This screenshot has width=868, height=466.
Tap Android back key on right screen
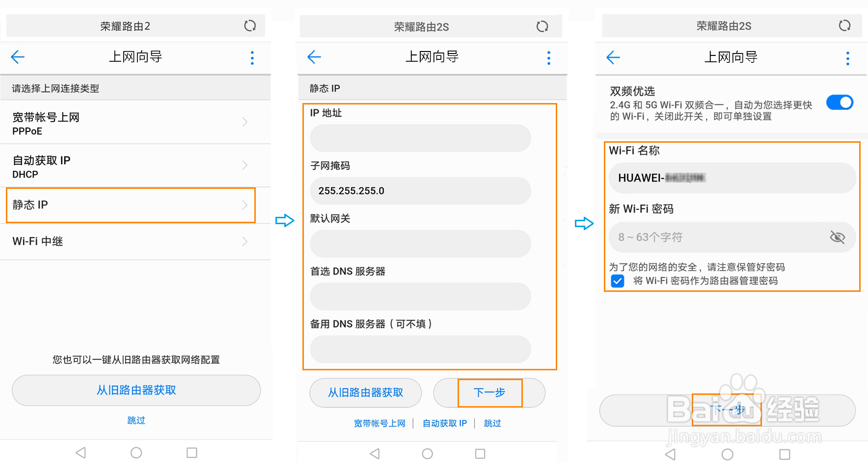670,454
